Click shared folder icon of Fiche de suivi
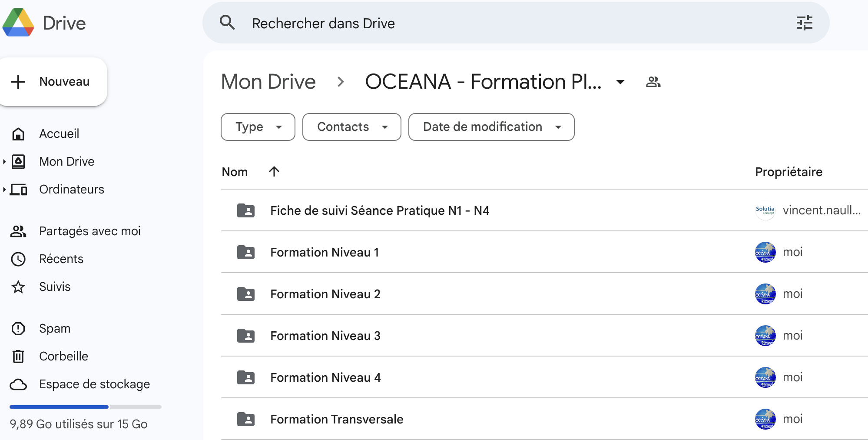Screen dimensions: 868x440 coord(246,210)
